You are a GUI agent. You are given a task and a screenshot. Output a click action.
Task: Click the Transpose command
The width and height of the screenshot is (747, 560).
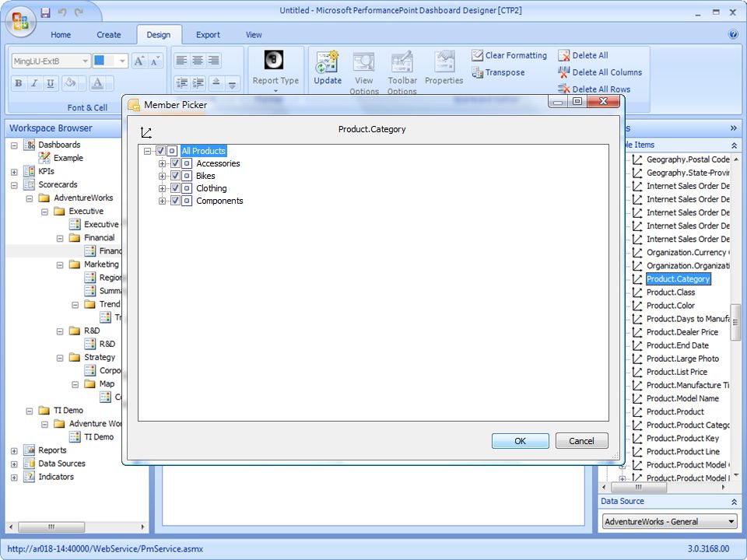(498, 72)
